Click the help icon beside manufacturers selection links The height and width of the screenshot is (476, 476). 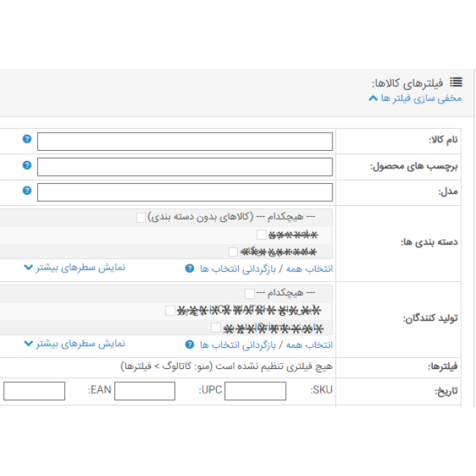point(190,345)
